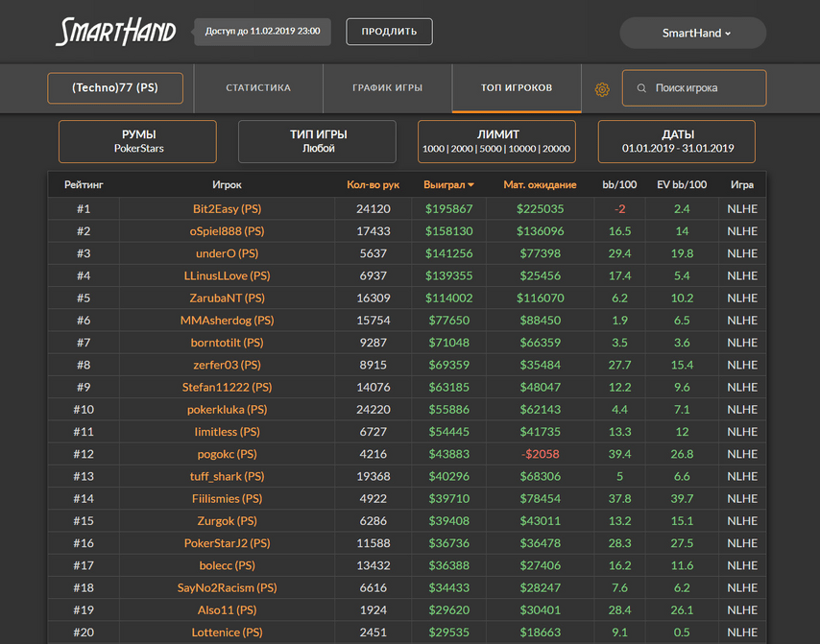The height and width of the screenshot is (644, 820).
Task: Open player Also11 (PS)
Action: [x=227, y=610]
